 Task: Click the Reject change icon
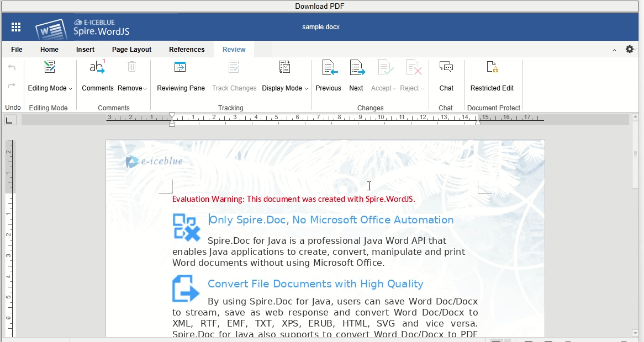(x=414, y=68)
